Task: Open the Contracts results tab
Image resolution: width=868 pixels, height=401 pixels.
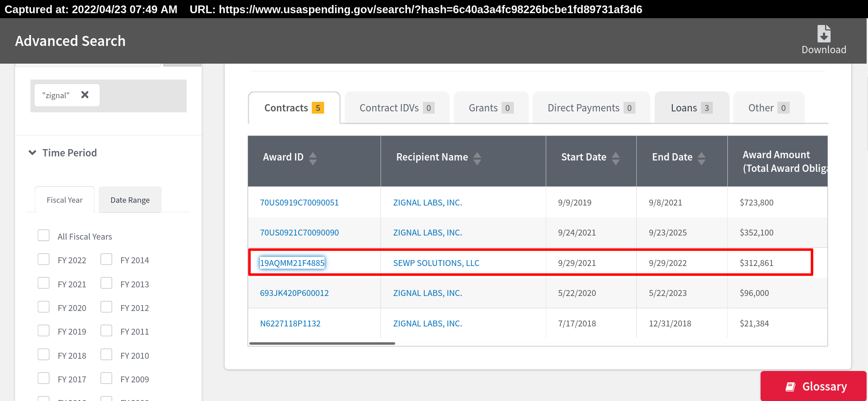Action: 294,108
